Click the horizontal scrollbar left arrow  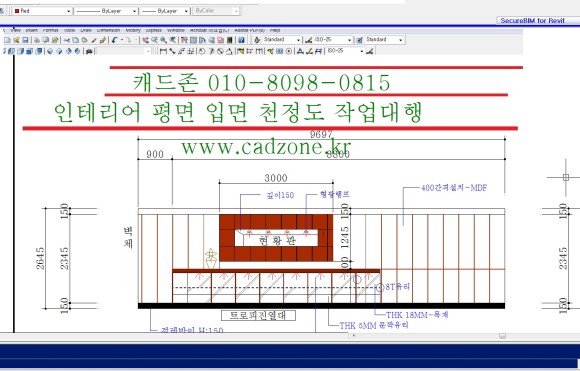point(354,336)
